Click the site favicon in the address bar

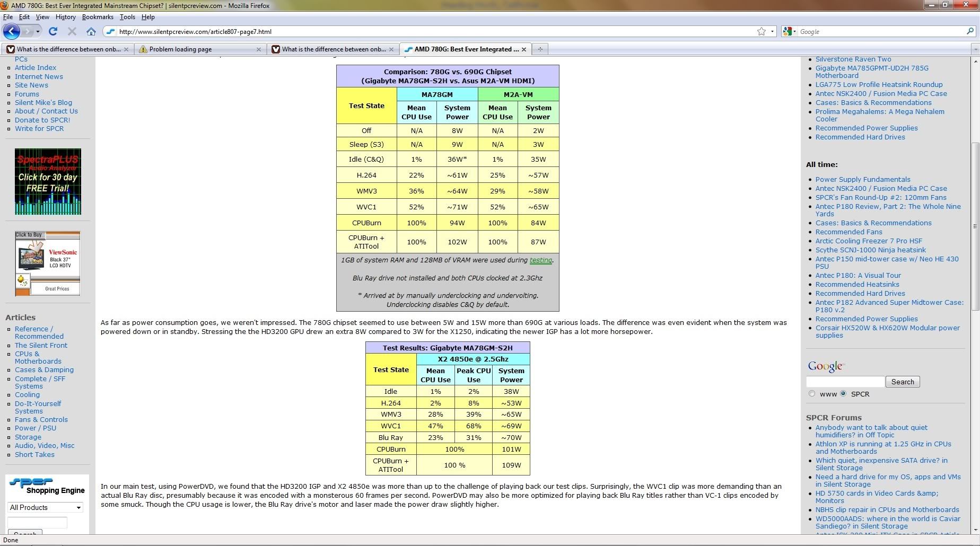pos(110,31)
